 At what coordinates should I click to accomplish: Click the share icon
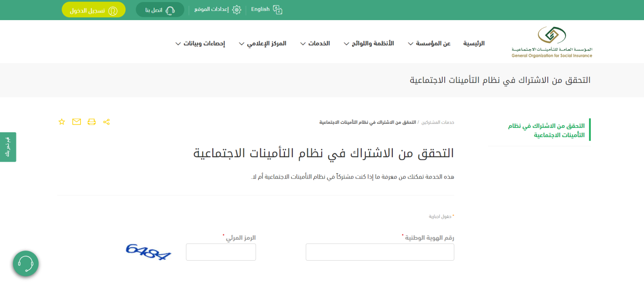coord(106,122)
